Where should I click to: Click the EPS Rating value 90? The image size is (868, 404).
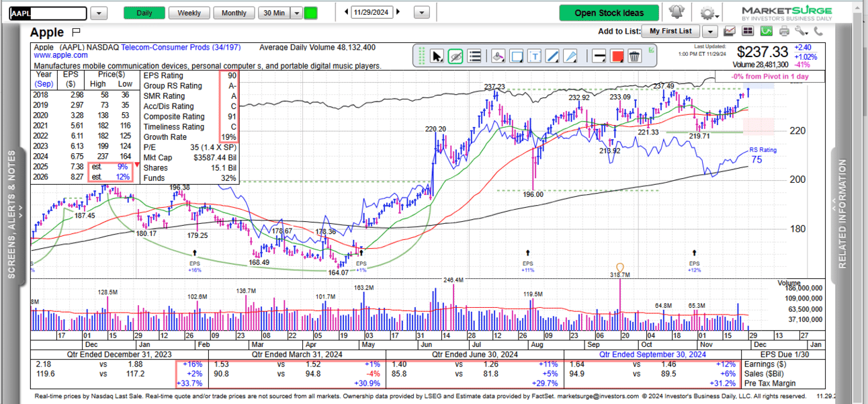232,76
